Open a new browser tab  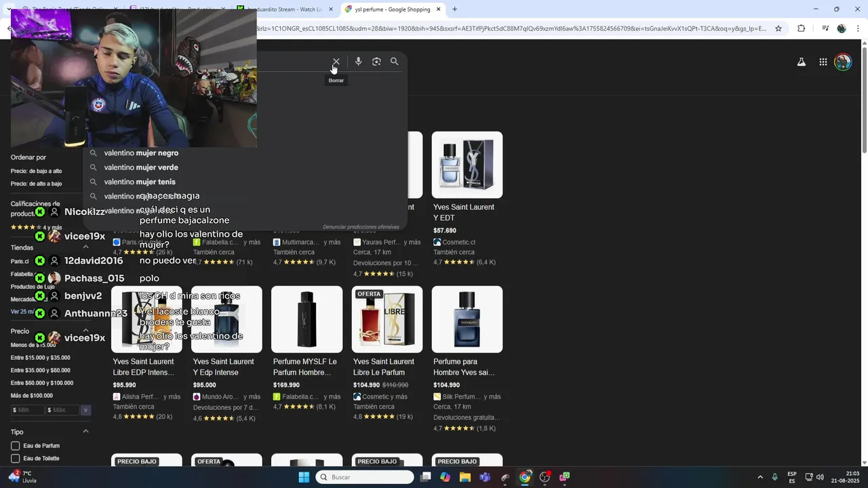pyautogui.click(x=454, y=9)
